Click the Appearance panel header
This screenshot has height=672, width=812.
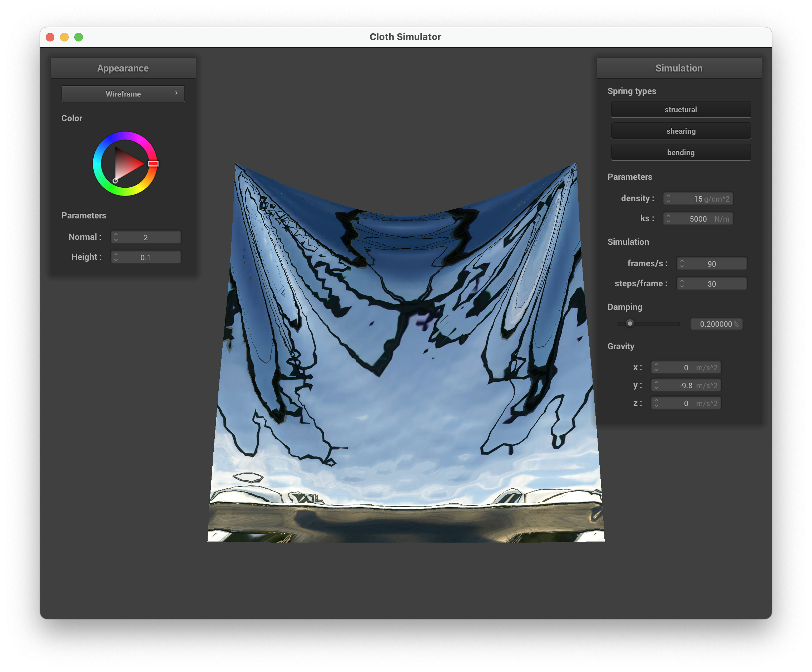[x=123, y=68]
